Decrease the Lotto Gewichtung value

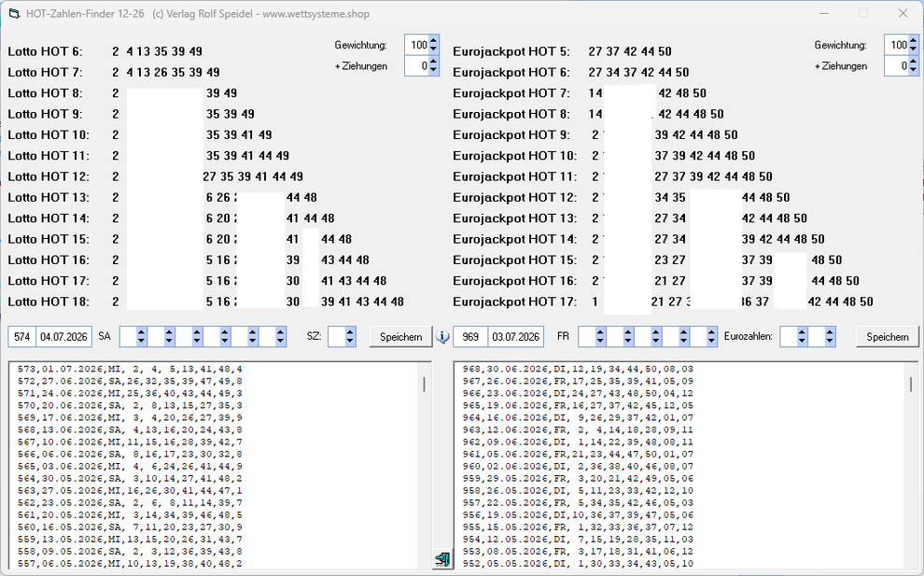[x=434, y=49]
